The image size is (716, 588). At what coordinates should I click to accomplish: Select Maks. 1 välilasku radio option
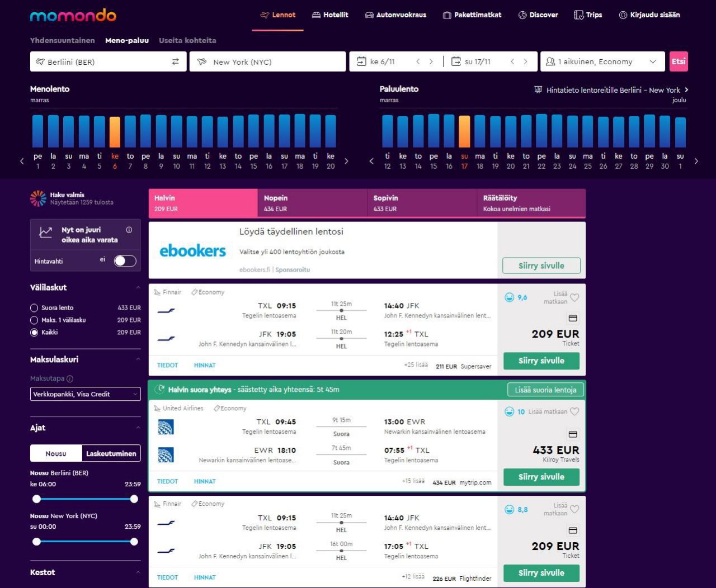point(34,320)
